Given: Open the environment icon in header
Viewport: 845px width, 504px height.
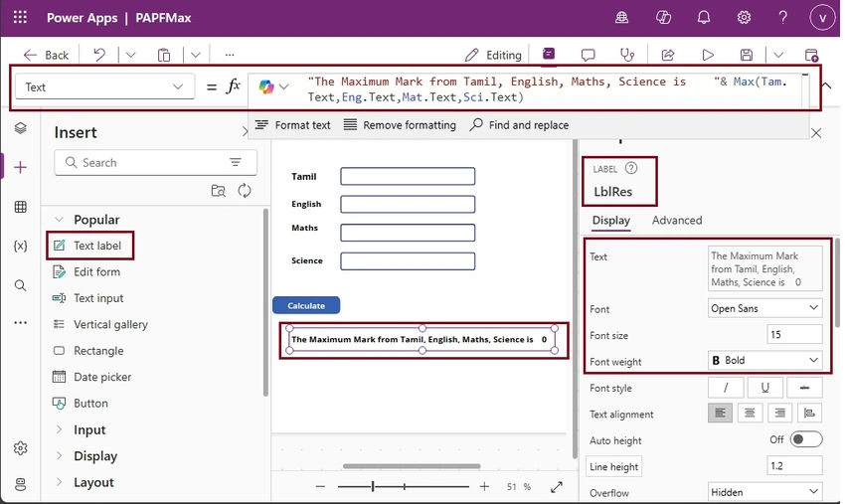Looking at the screenshot, I should 622,17.
